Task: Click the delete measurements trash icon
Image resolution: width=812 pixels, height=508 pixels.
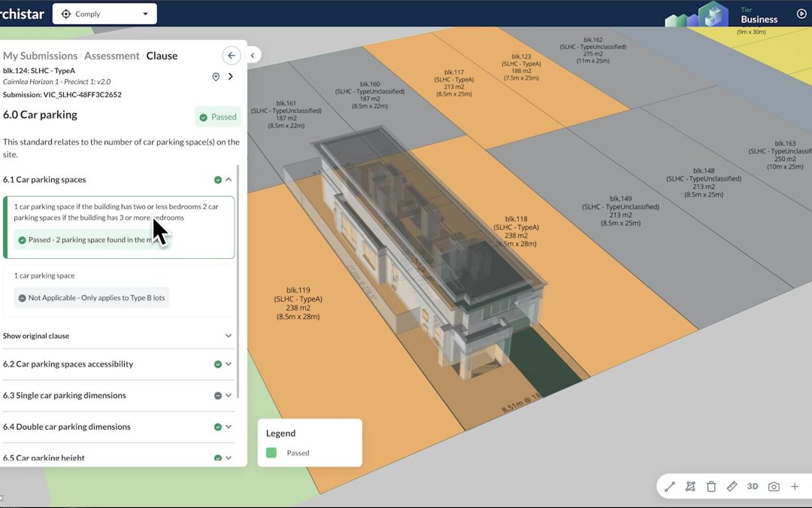Action: pyautogui.click(x=711, y=486)
